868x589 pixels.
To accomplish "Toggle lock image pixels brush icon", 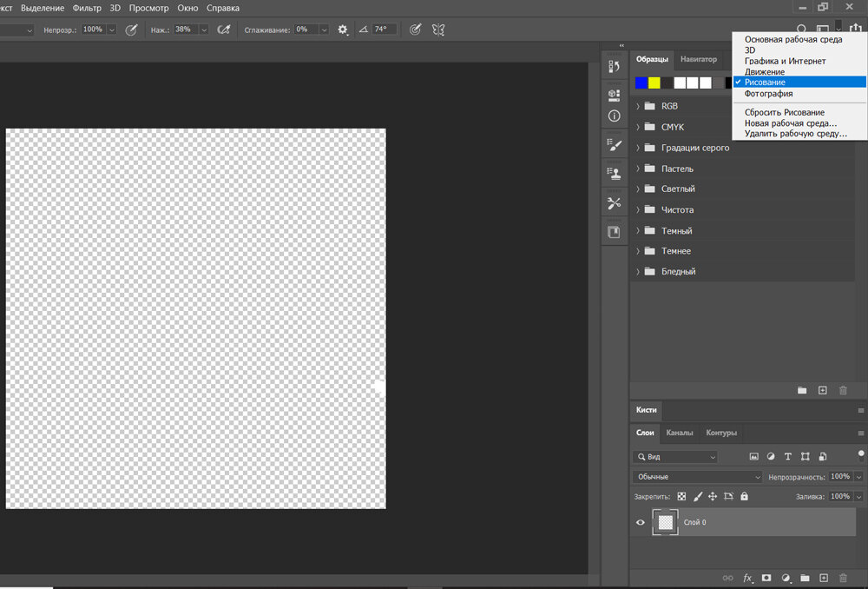I will (698, 496).
